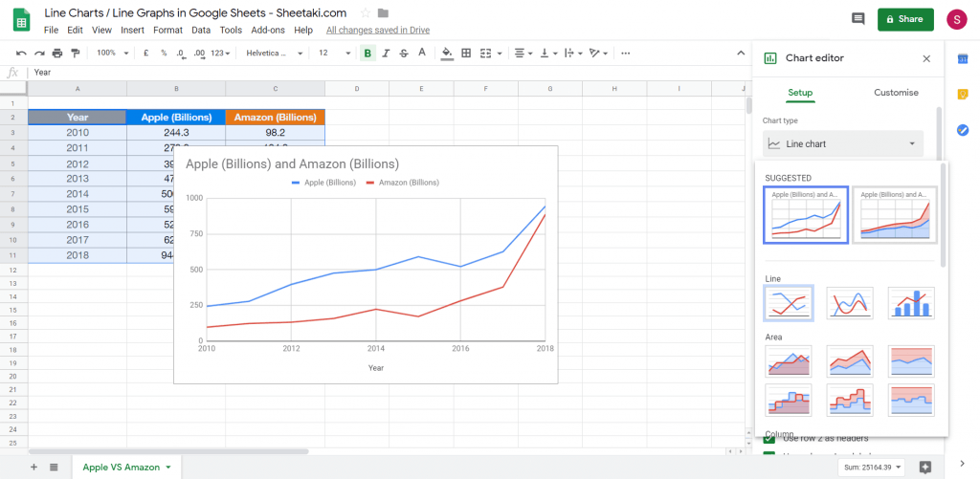Open the comment history icon

pos(858,19)
